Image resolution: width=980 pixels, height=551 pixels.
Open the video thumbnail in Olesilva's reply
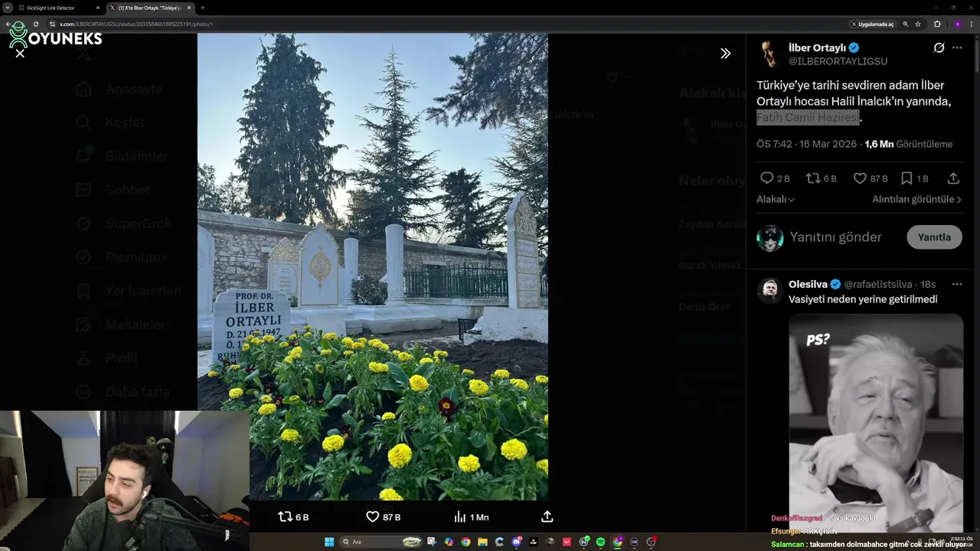(x=876, y=422)
